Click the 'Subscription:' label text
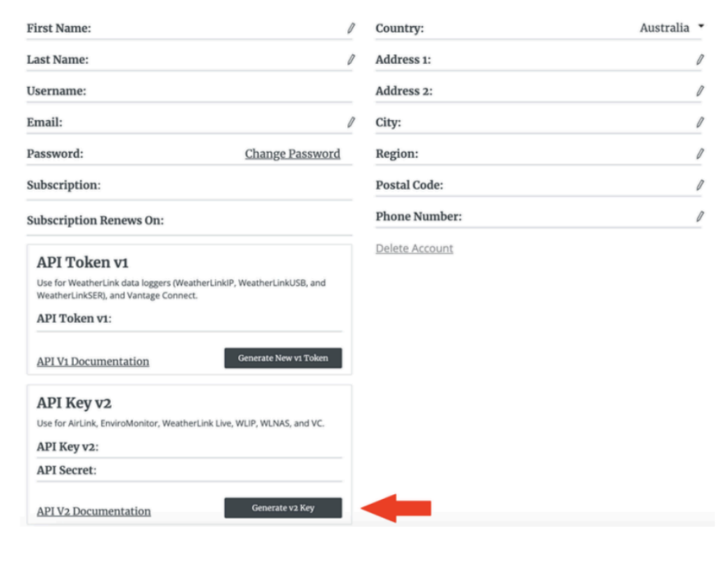728x561 pixels. click(64, 186)
